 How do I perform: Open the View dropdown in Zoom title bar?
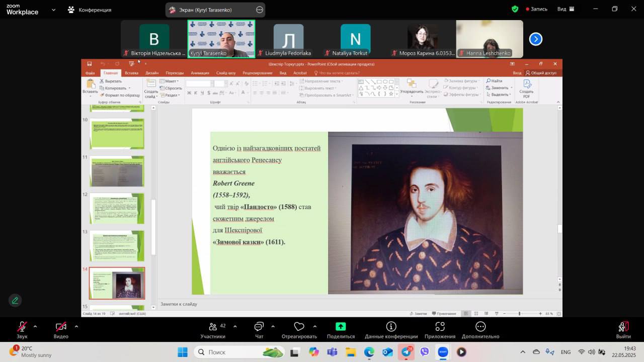(x=565, y=9)
